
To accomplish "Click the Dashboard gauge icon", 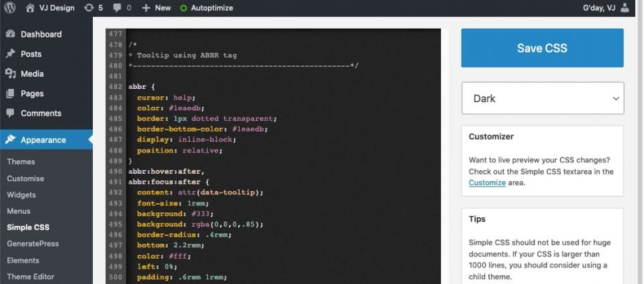I will (x=11, y=34).
